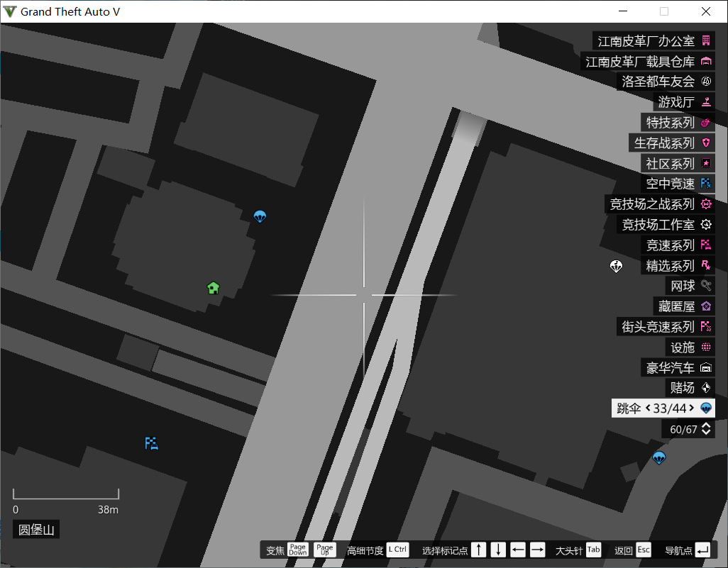728x568 pixels.
Task: Click the 豪华汽车 luxury car icon
Action: [706, 367]
